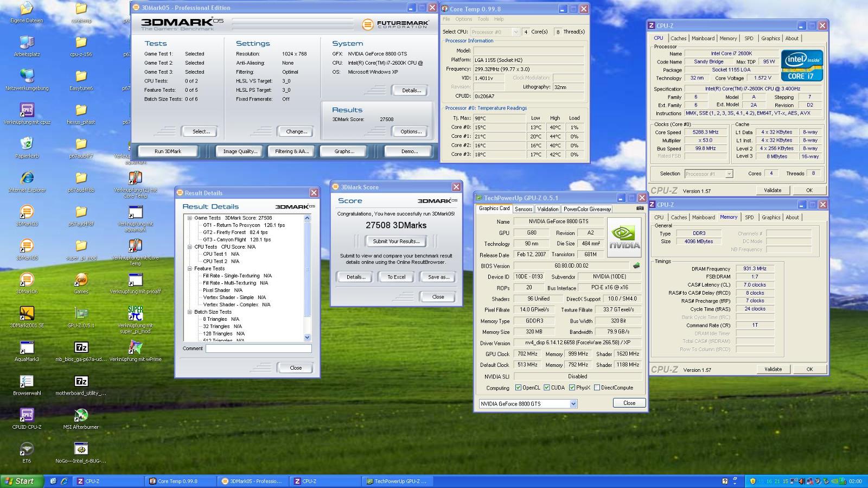Open the Arbeitsplatz desktop icon
The width and height of the screenshot is (868, 488).
[x=27, y=42]
